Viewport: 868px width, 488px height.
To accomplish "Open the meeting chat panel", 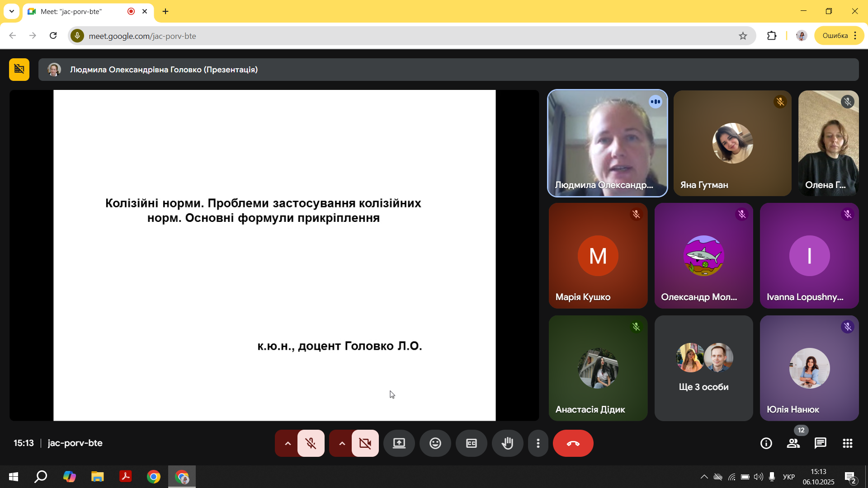I will pos(820,443).
